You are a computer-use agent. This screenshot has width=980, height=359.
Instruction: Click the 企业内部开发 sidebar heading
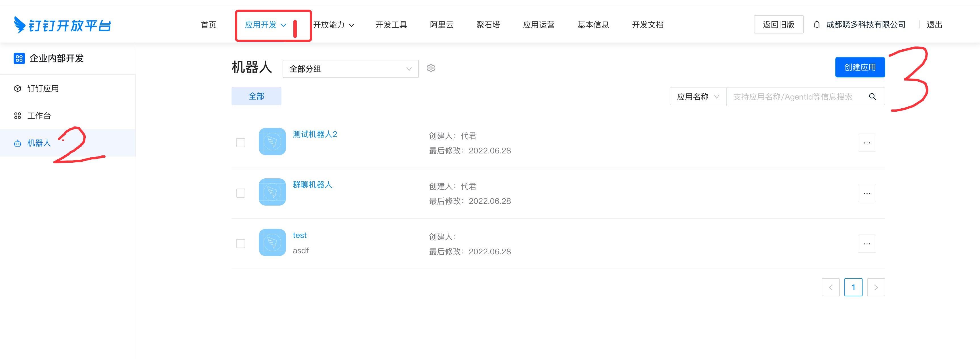click(x=56, y=58)
